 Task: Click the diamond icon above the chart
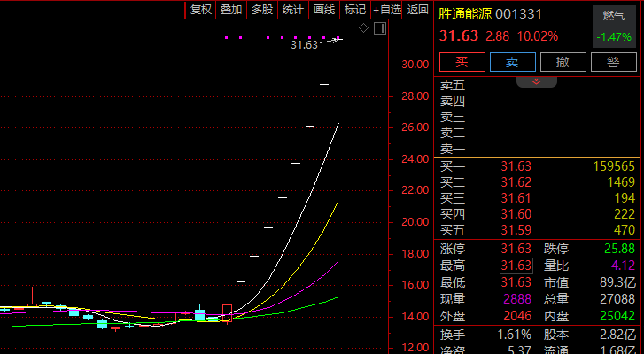tap(363, 29)
